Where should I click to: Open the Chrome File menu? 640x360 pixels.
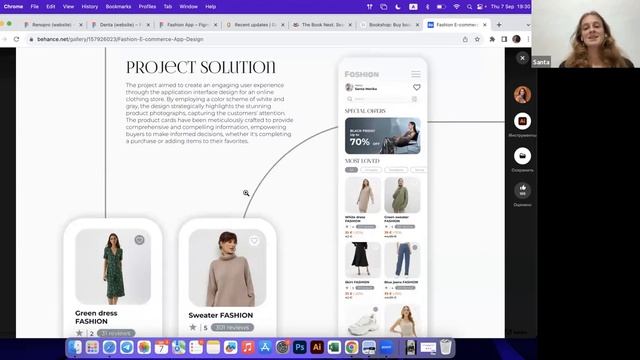click(35, 7)
